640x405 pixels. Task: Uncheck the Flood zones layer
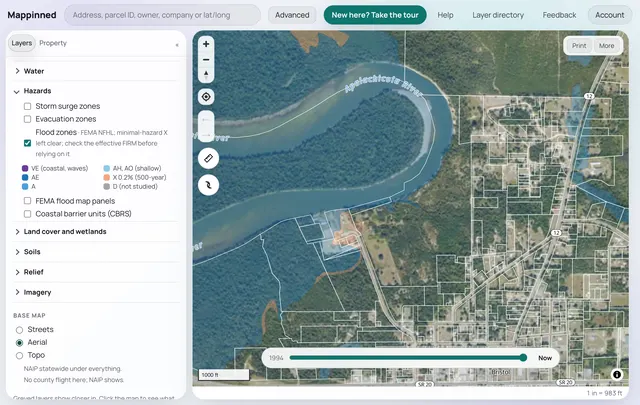click(27, 143)
